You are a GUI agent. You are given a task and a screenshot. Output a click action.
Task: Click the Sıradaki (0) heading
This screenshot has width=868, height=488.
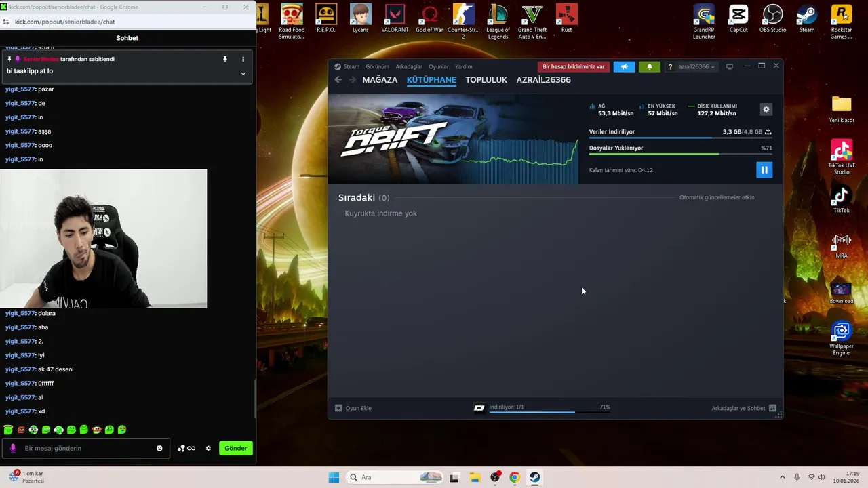click(x=363, y=197)
